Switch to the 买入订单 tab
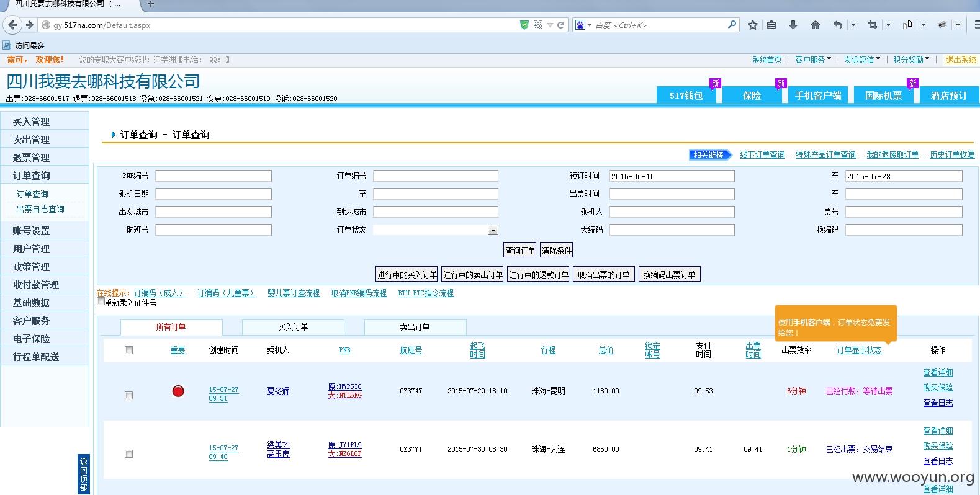Screen dimensions: 980x495 (x=293, y=327)
